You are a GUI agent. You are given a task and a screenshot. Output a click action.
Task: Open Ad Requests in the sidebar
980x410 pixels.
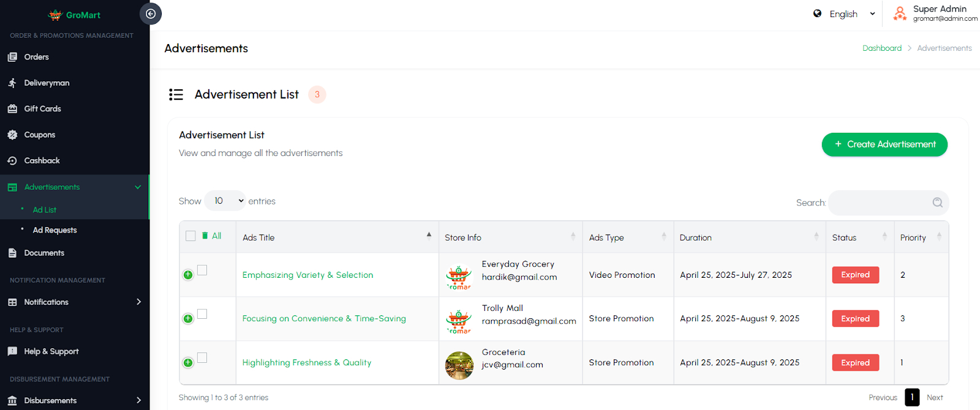pyautogui.click(x=55, y=230)
